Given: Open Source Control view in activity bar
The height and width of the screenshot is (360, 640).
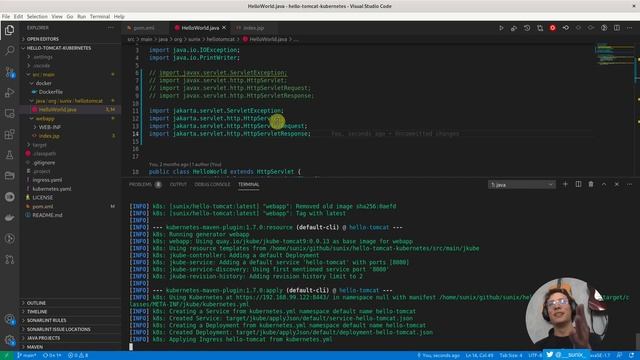Looking at the screenshot, I should (x=9, y=72).
